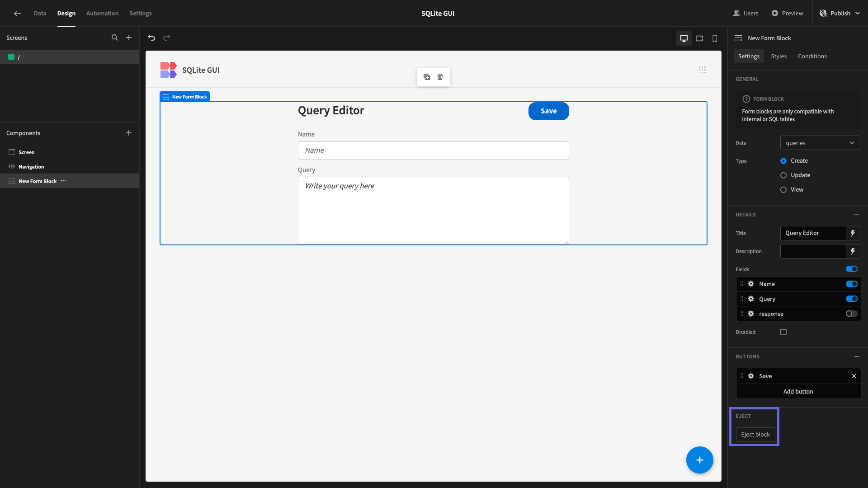Screen dimensions: 868x488
Task: Click the Preview button
Action: pos(787,14)
